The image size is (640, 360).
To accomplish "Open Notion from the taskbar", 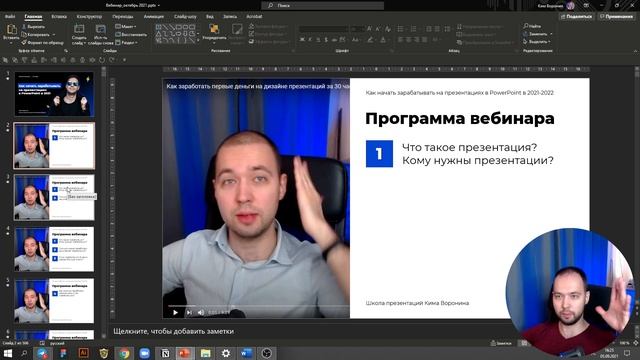I will [x=165, y=353].
